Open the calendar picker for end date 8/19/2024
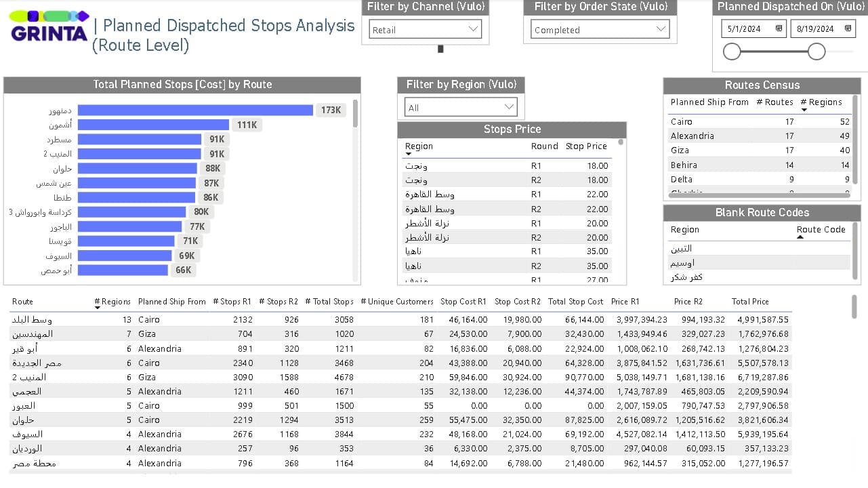 [x=848, y=29]
